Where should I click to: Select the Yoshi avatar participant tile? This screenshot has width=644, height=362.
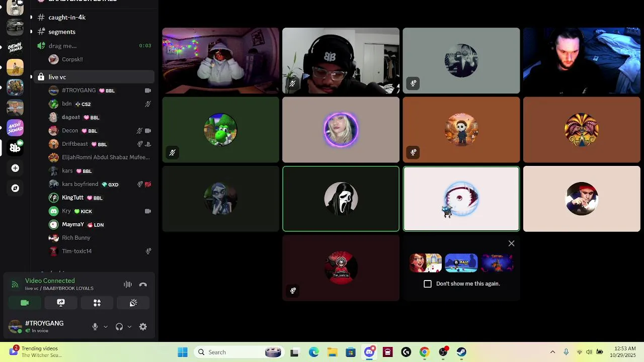(220, 130)
